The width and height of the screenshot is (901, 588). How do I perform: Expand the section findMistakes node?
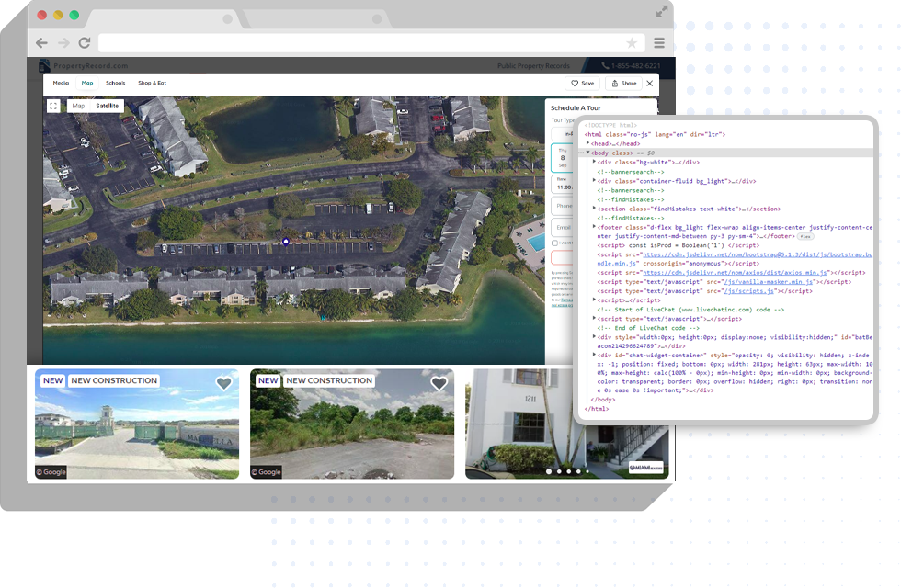click(594, 209)
